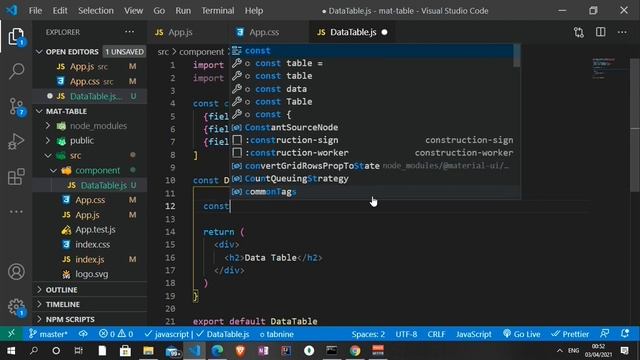Open the errors and warnings count

(x=116, y=334)
